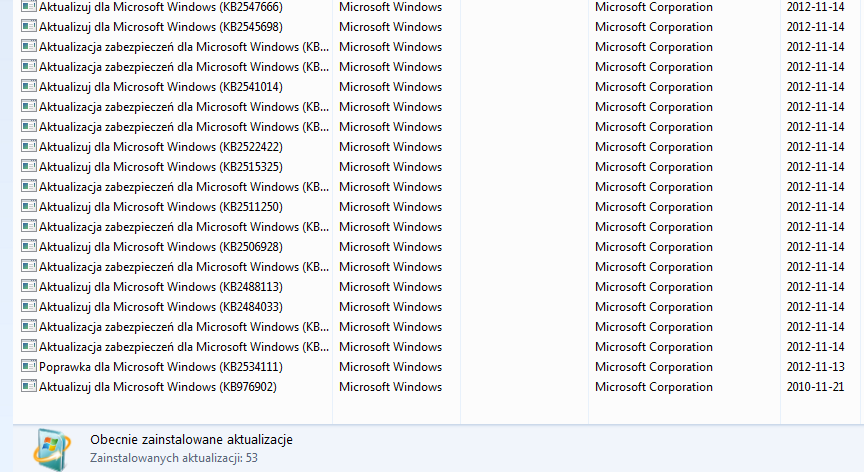Click Microsoft Corporation publisher for KB976902

(654, 387)
